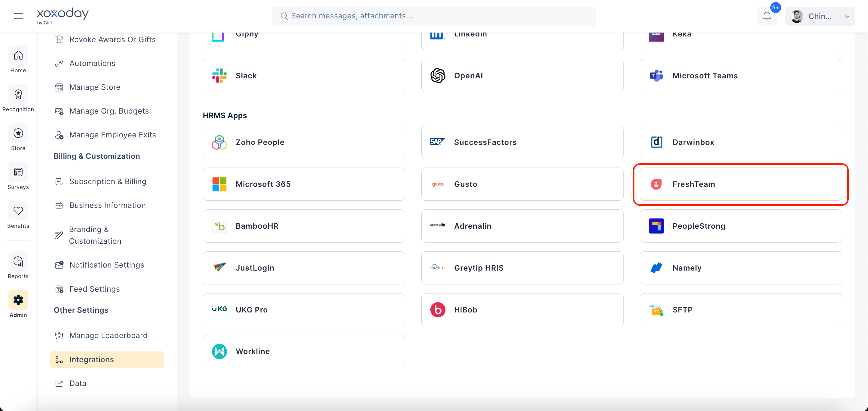Open Recognition in the left rail
Viewport: 868px width, 411px height.
(18, 98)
